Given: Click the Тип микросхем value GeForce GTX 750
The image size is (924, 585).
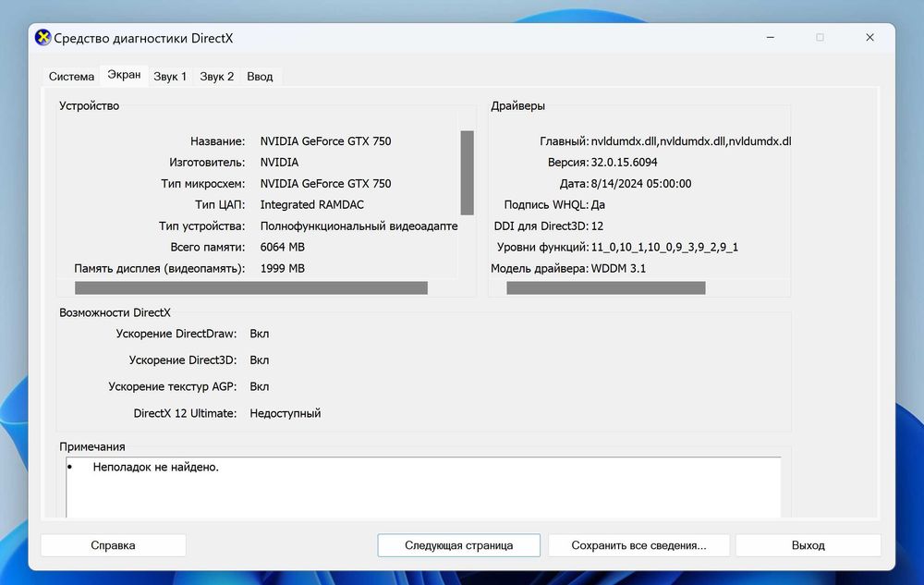Looking at the screenshot, I should tap(326, 184).
